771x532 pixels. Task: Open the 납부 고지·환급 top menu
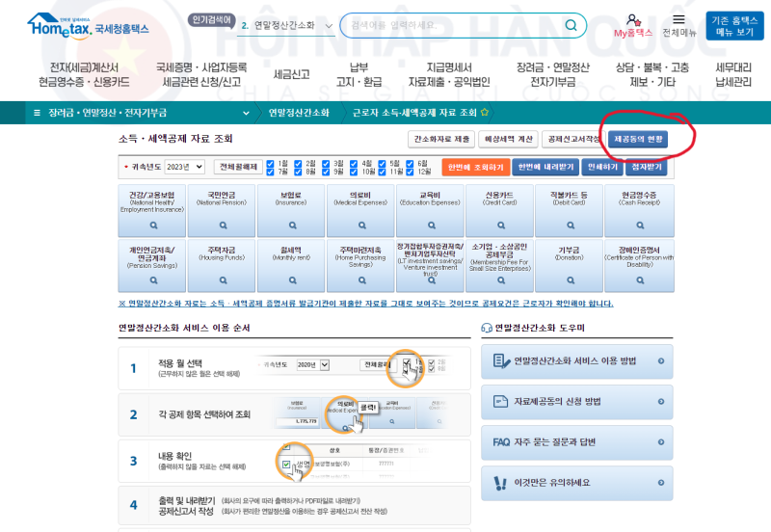coord(358,74)
